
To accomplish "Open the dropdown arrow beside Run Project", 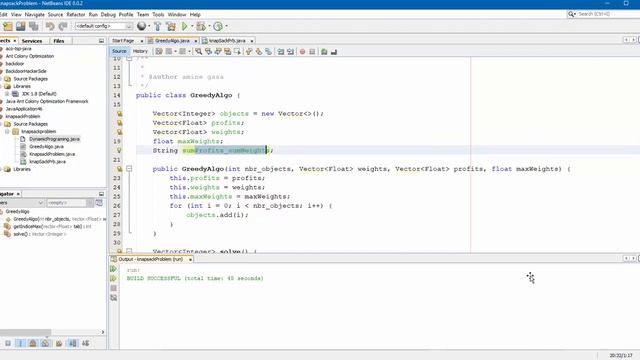I will coord(192,27).
